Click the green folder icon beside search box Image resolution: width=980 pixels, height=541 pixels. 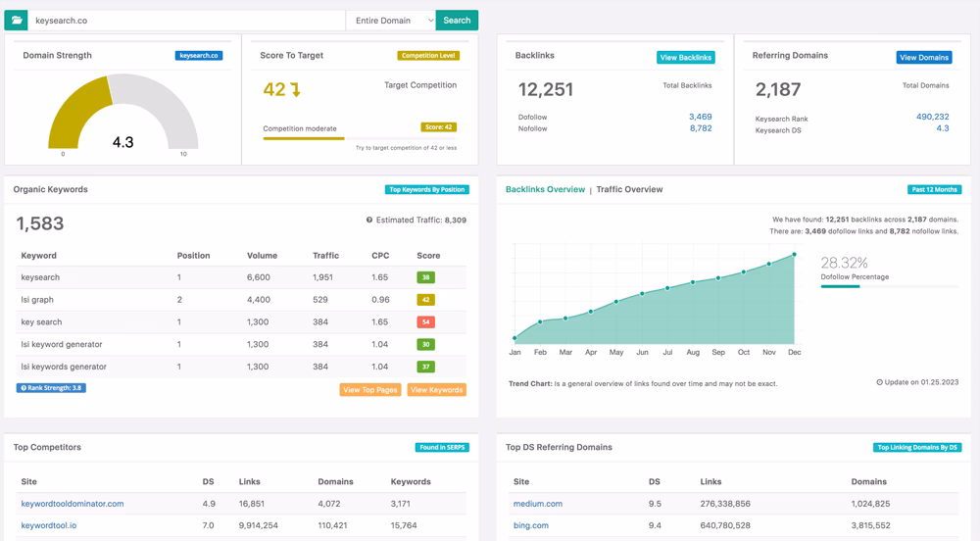[x=17, y=20]
